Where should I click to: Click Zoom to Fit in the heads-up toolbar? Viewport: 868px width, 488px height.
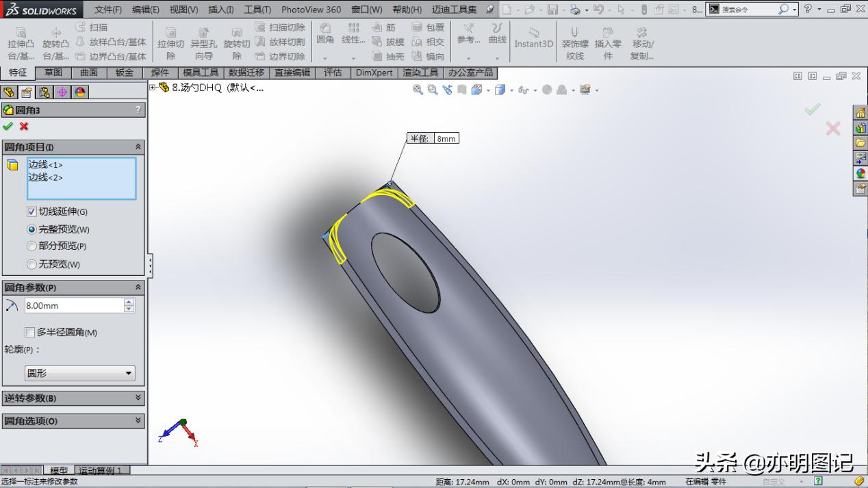[418, 90]
